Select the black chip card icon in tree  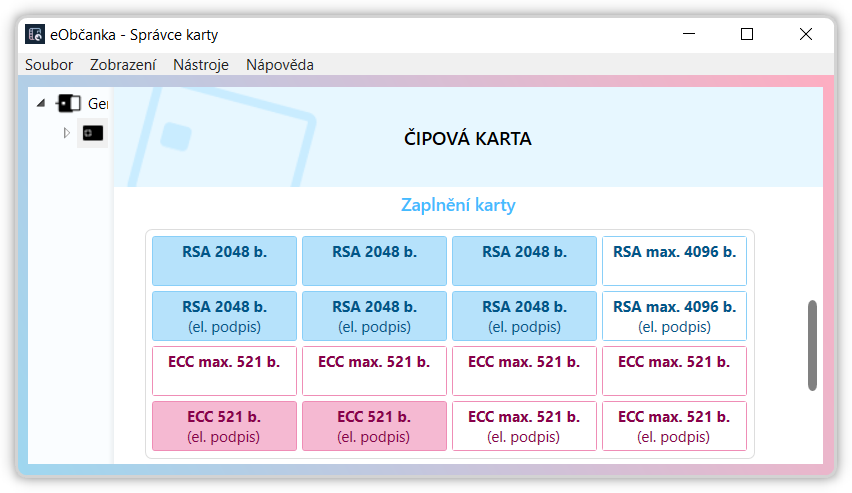tap(93, 132)
